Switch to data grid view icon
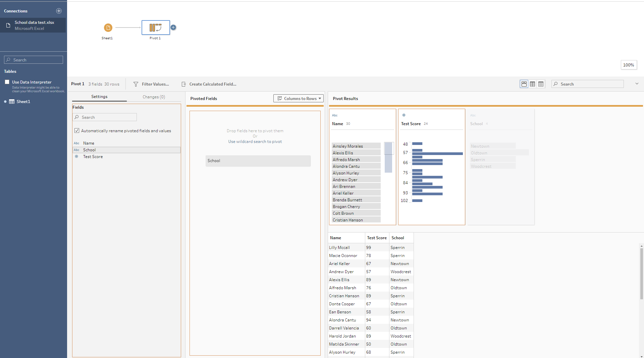Viewport: 644px width, 358px height. coord(532,84)
